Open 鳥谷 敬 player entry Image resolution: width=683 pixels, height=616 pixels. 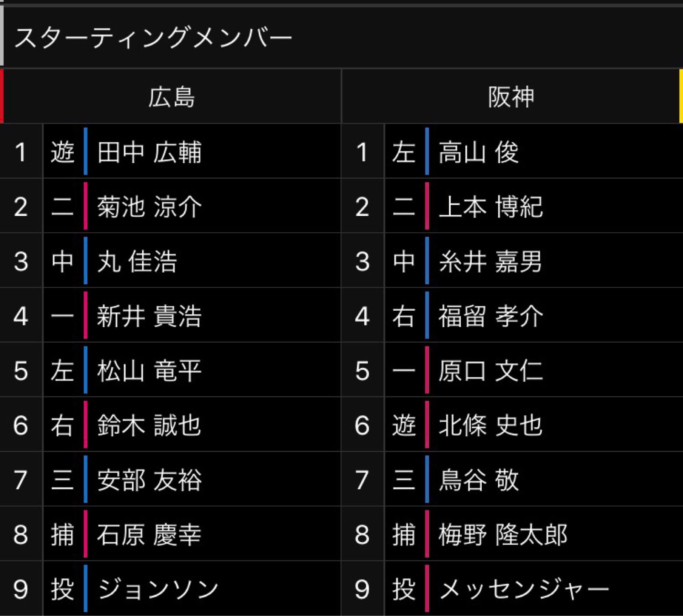478,480
